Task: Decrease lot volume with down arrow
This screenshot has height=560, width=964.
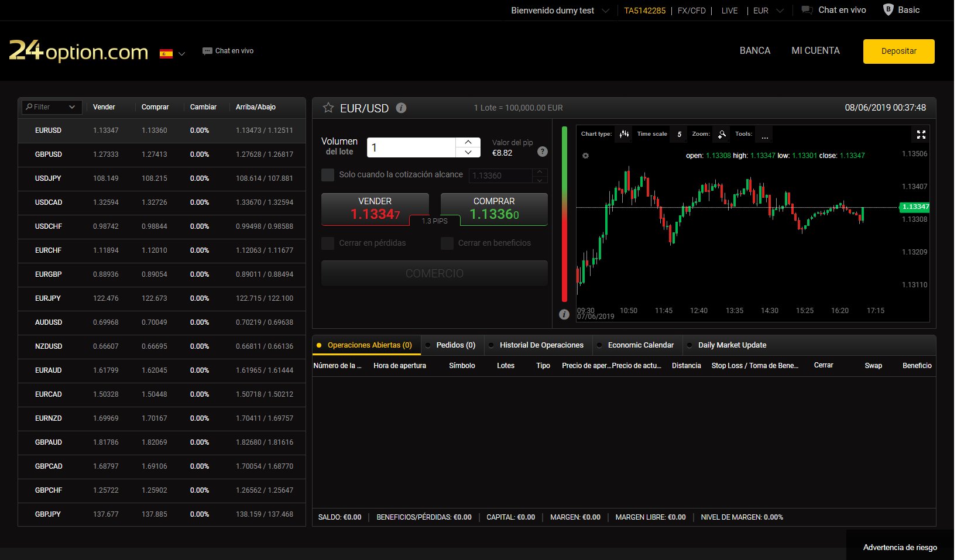Action: tap(468, 152)
